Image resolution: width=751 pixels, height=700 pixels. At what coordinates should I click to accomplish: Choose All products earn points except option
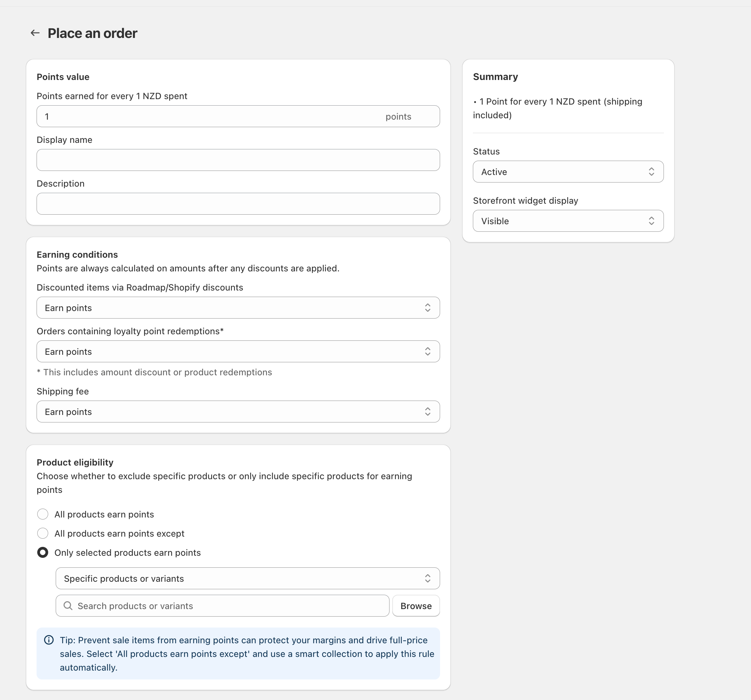click(43, 533)
